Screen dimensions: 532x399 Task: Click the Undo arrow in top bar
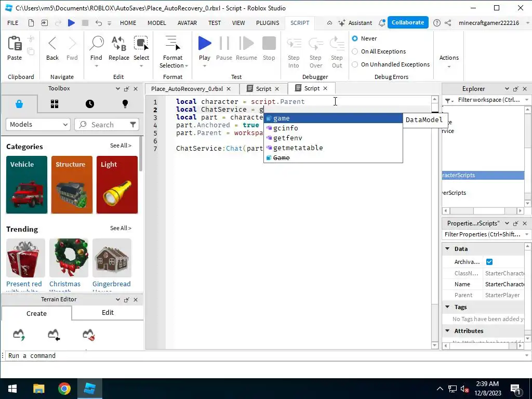pos(98,23)
